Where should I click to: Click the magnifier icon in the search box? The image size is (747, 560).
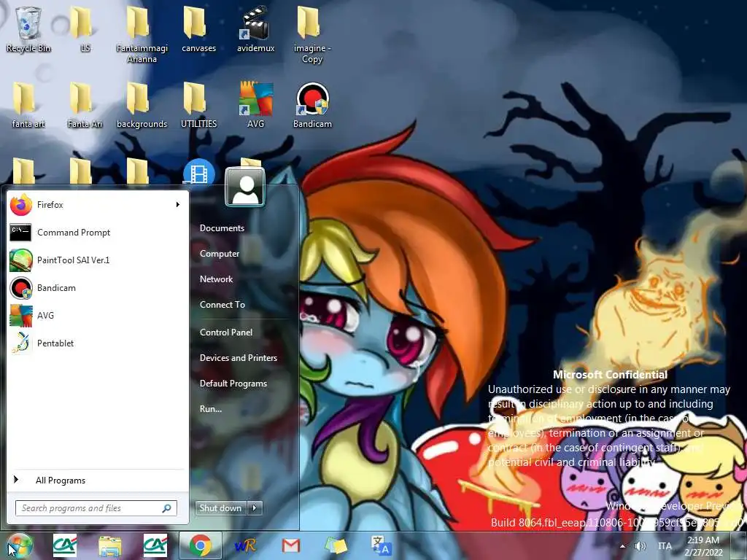167,508
